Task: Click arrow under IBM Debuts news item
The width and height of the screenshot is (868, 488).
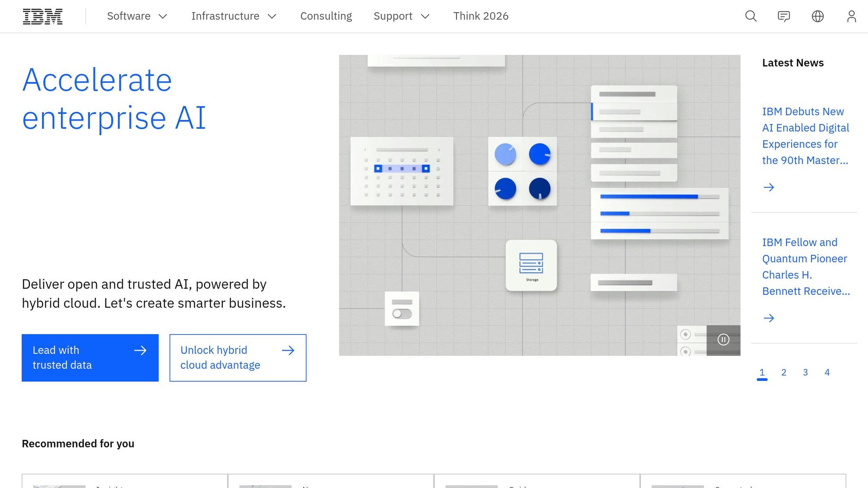Action: (x=768, y=187)
